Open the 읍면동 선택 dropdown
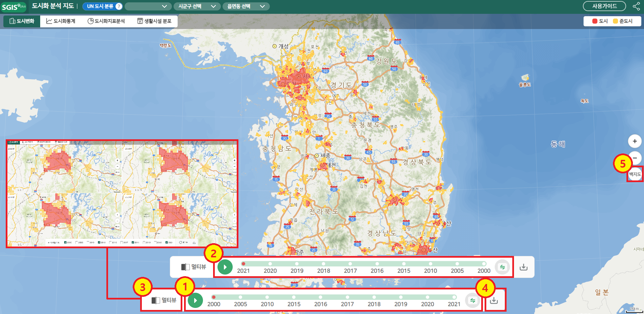 246,6
